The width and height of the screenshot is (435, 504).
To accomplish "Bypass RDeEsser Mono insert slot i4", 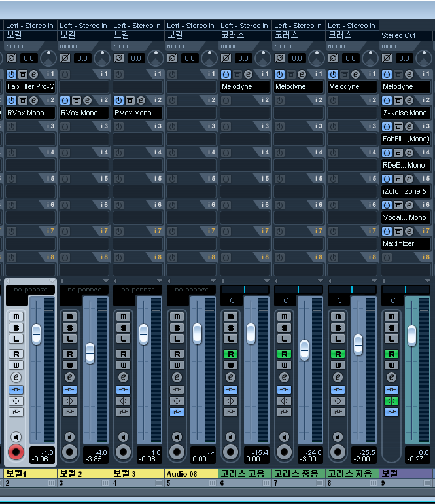I will (x=398, y=153).
